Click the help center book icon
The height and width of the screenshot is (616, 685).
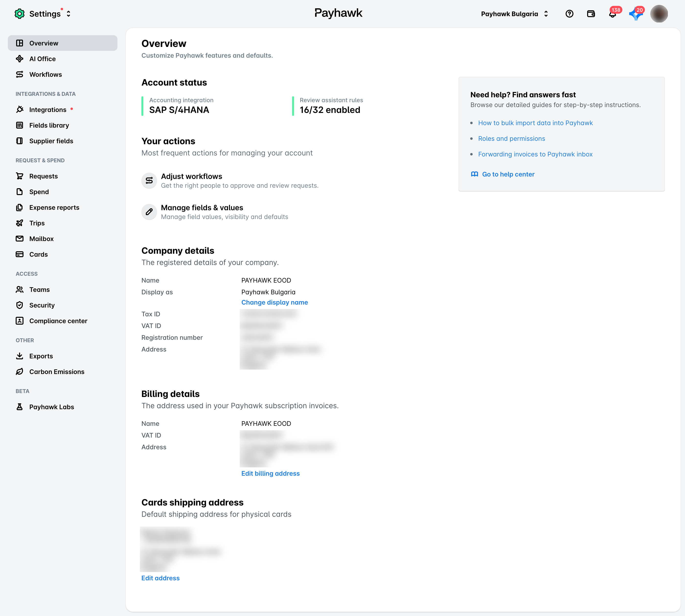tap(474, 174)
